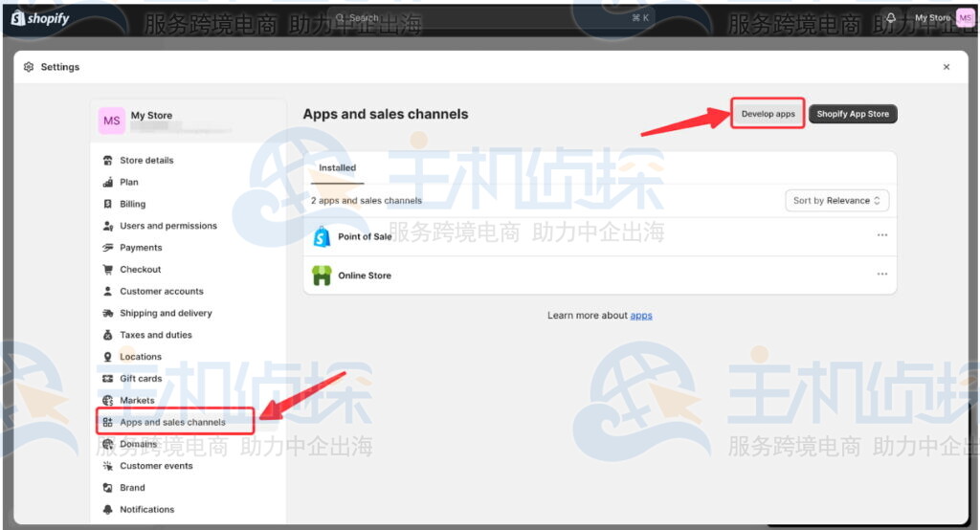This screenshot has width=980, height=530.
Task: Click the Notifications bell icon in sidebar
Action: point(107,509)
